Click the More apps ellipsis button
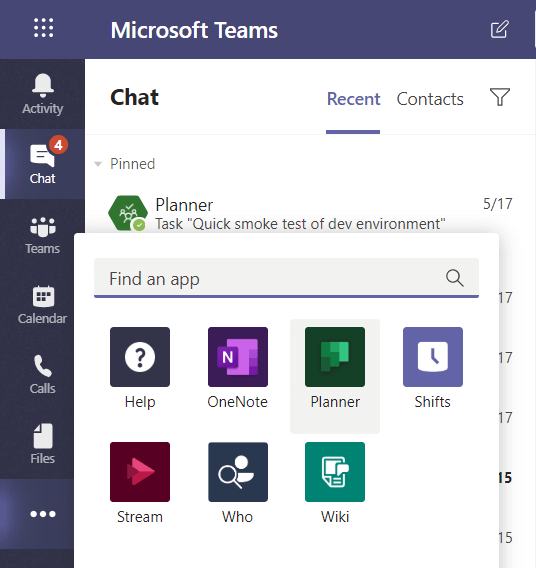 pyautogui.click(x=42, y=514)
